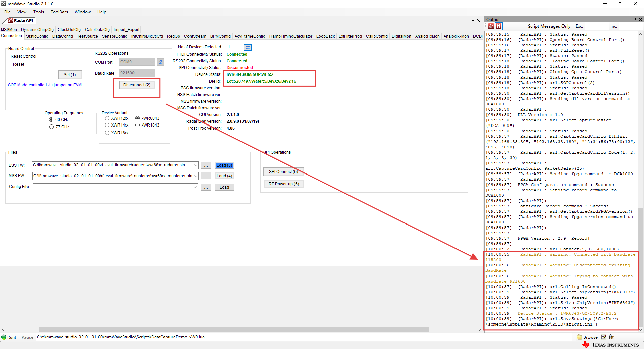This screenshot has width=644, height=349.
Task: Click SOP Mode controlled via jumper link
Action: (45, 85)
